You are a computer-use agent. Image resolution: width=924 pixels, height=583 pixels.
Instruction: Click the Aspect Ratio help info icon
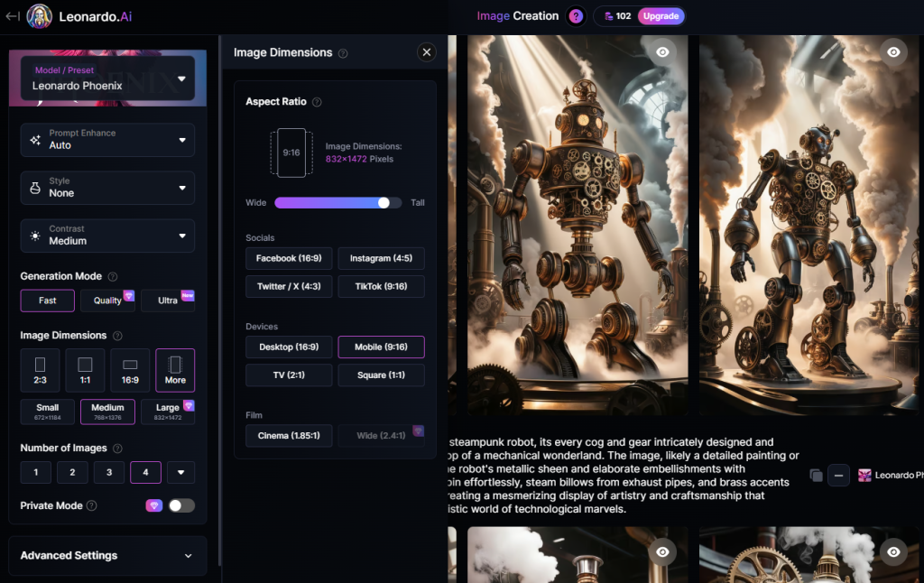tap(317, 103)
